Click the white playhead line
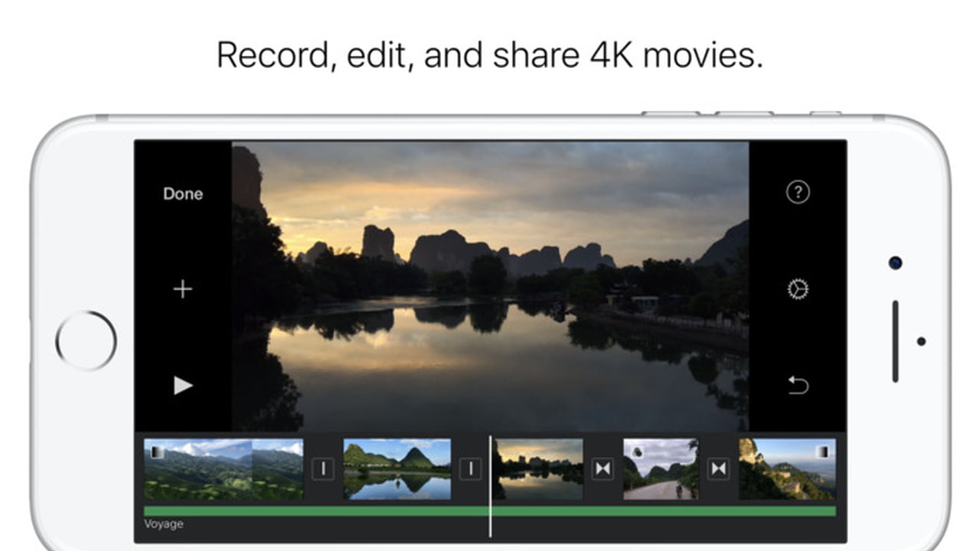This screenshot has height=551, width=980. click(x=490, y=528)
